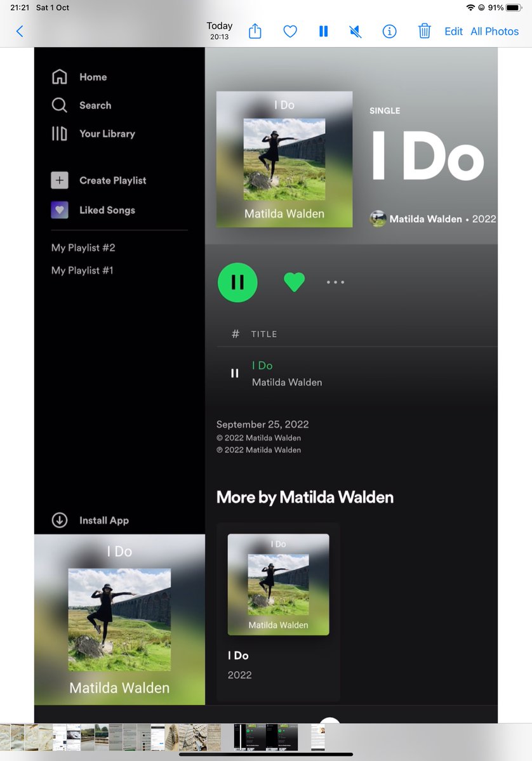Click the Your Library icon
Image resolution: width=532 pixels, height=761 pixels.
click(x=59, y=133)
